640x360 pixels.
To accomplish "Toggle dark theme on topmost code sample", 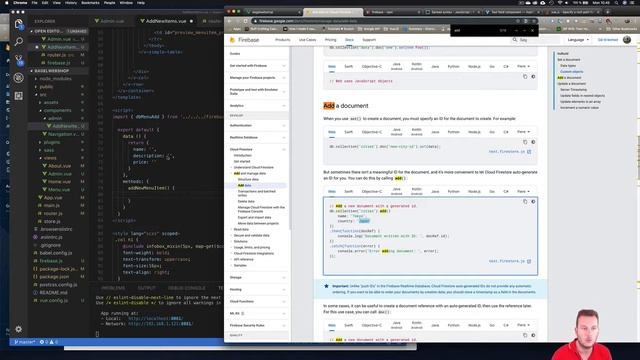I will (533, 76).
